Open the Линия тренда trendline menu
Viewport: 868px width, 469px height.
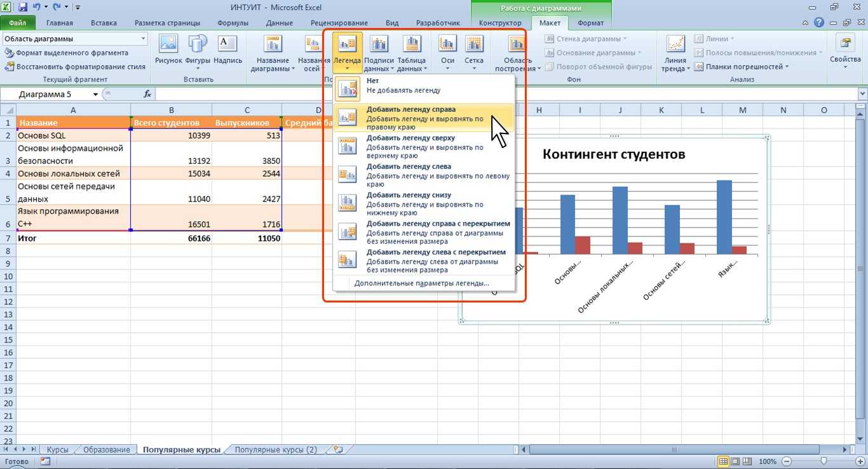click(x=675, y=53)
